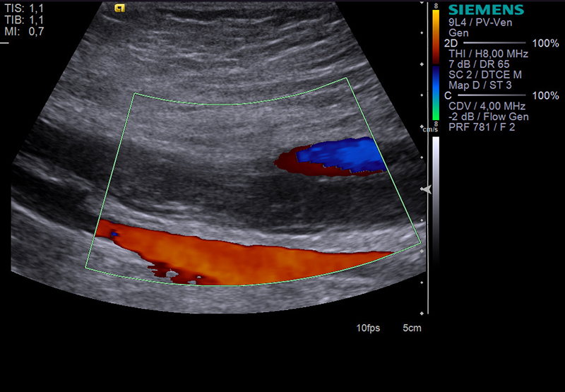Click the '10fps' frame rate text
Screen dimensions: 565x392
pos(368,328)
